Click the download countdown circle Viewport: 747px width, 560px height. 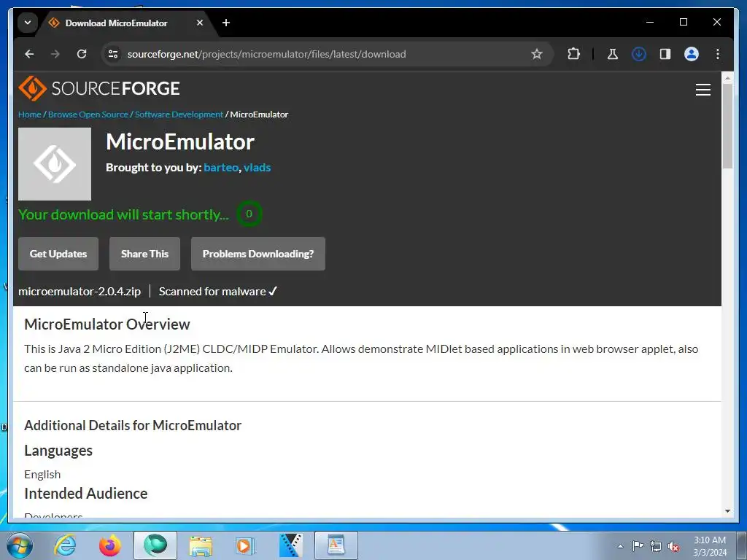[249, 214]
